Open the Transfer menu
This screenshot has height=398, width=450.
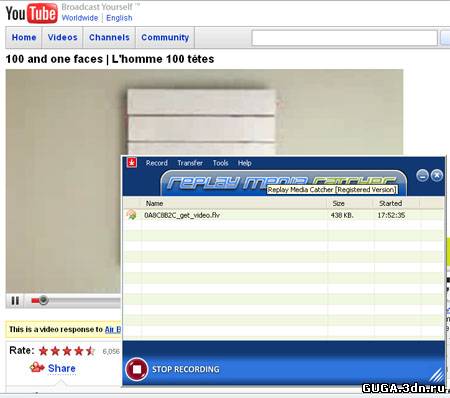click(190, 163)
